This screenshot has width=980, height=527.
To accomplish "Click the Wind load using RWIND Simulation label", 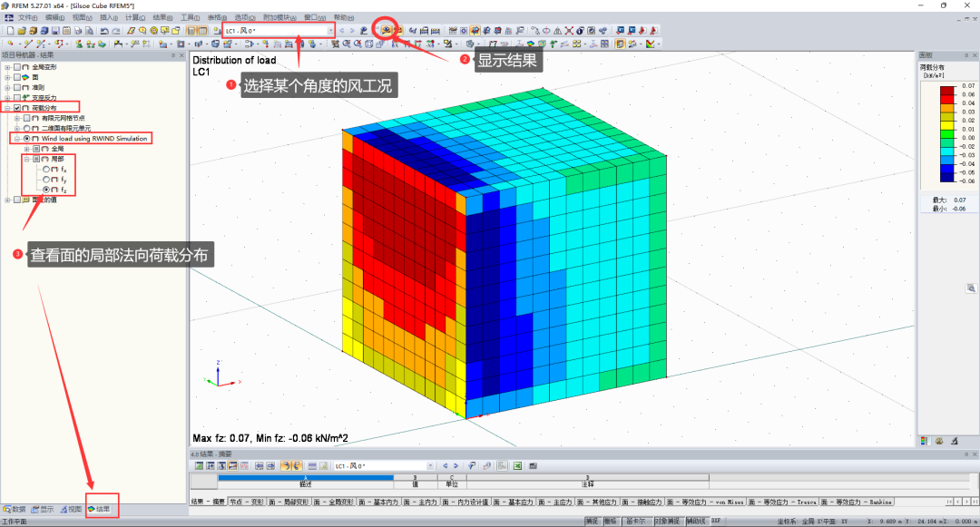I will point(94,139).
